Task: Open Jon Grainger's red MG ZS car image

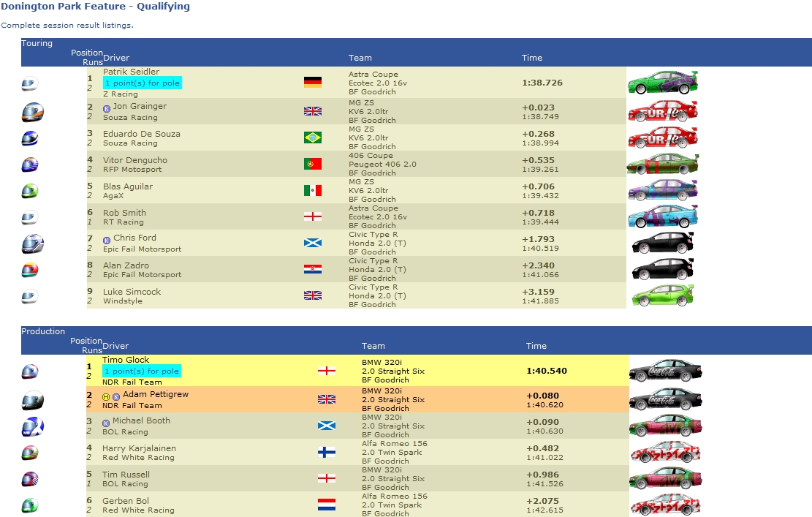Action: pyautogui.click(x=663, y=111)
